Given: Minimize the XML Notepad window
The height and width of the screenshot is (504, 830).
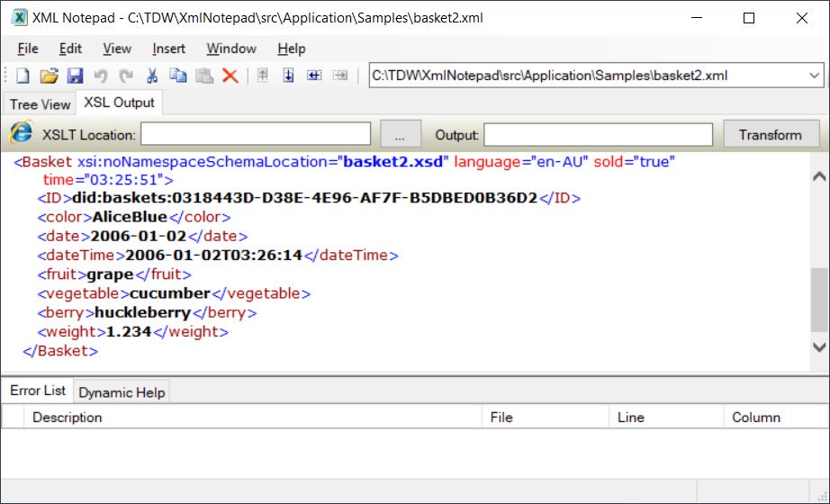Looking at the screenshot, I should [697, 17].
